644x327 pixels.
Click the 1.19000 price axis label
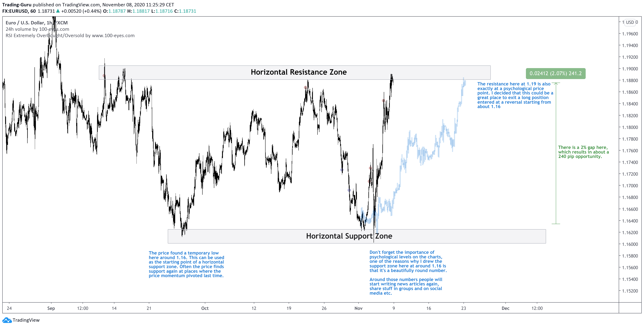pyautogui.click(x=630, y=69)
